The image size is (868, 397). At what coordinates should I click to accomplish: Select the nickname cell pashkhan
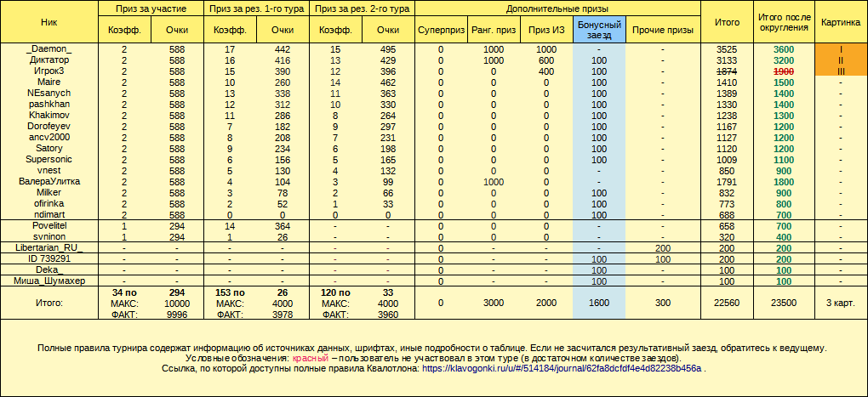[49, 104]
